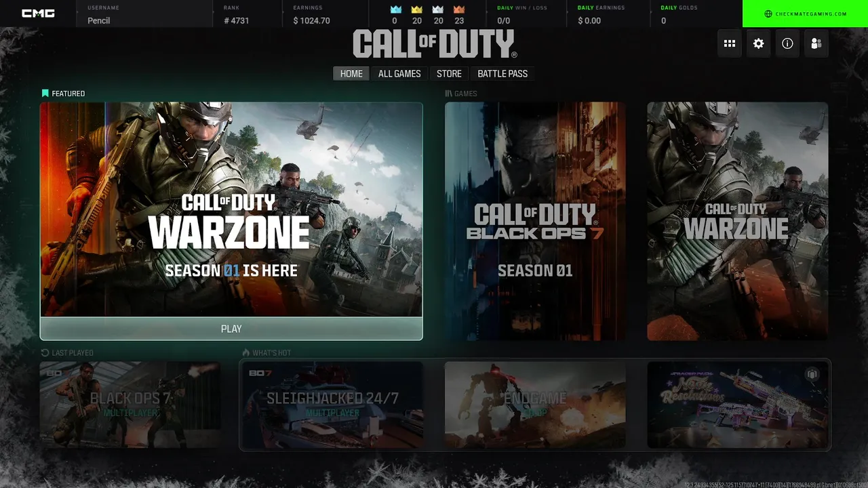Viewport: 868px width, 488px height.
Task: Open last played Black Ops 7 Multiplayer
Action: tap(130, 405)
